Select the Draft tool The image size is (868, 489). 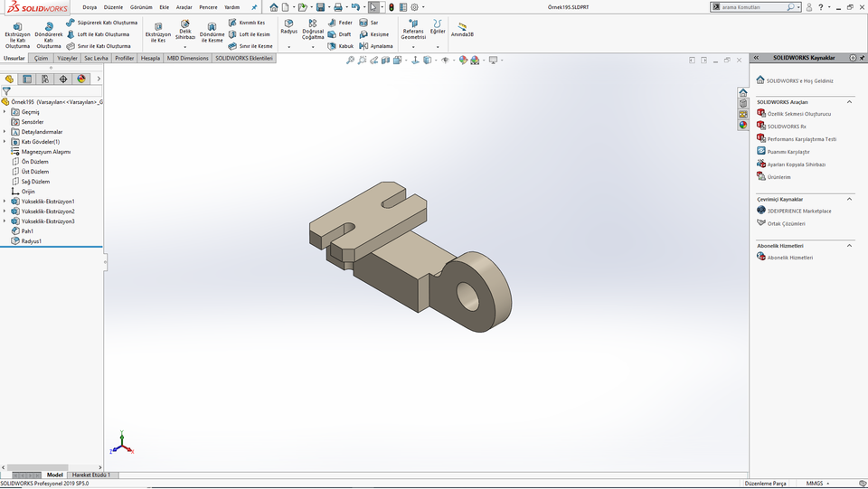click(339, 34)
